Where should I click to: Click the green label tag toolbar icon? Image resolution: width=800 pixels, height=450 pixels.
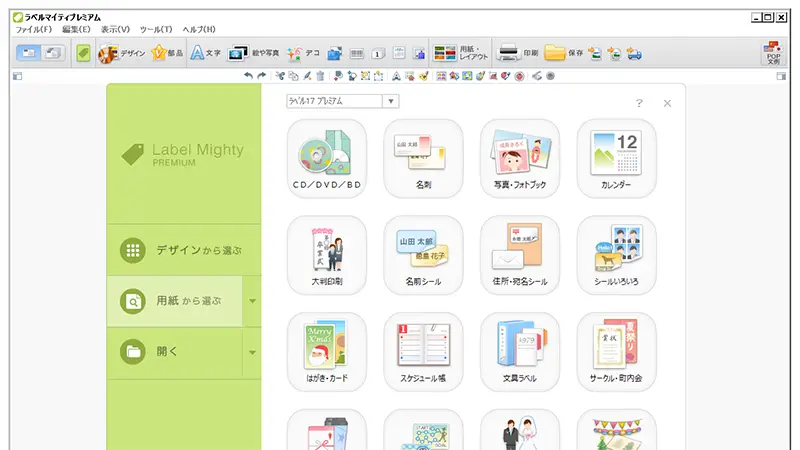[83, 53]
